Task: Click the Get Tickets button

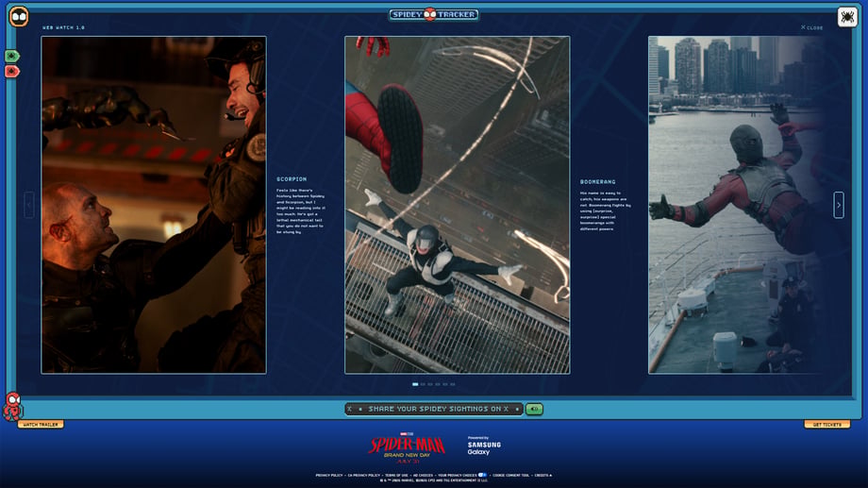Action: 827,425
